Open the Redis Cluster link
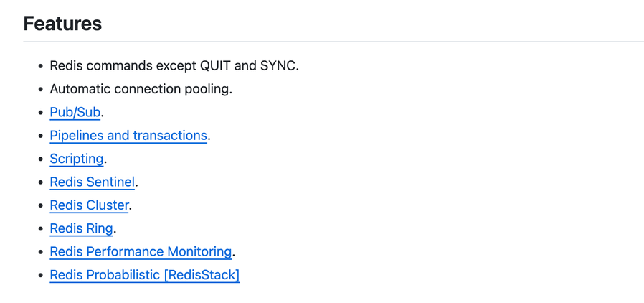The width and height of the screenshot is (644, 303). click(x=89, y=205)
